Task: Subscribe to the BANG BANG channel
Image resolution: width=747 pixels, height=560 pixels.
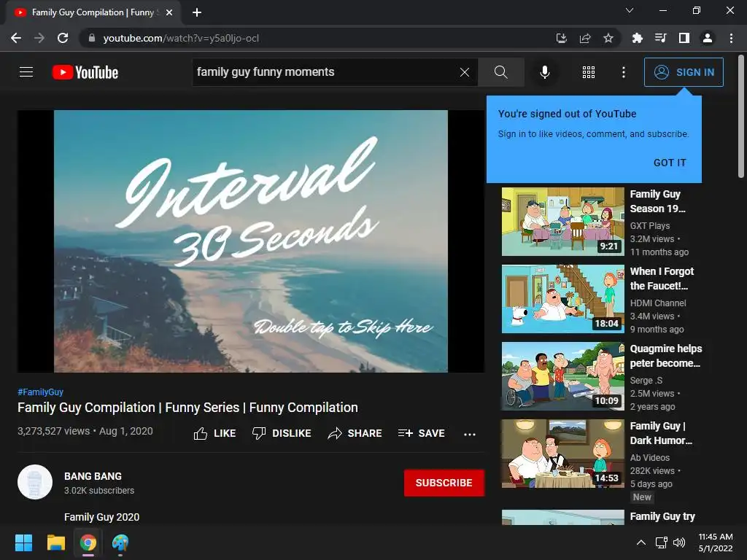Action: pyautogui.click(x=444, y=483)
